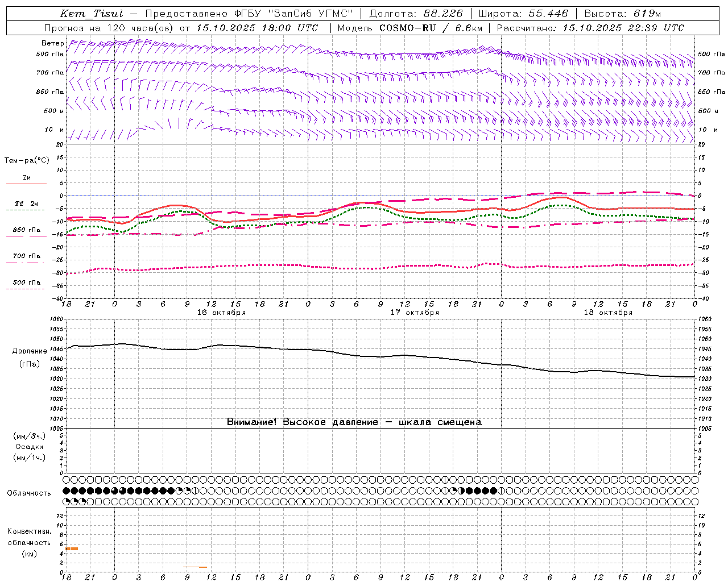
Task: Click the station name Kem_Tisul in the header
Action: [92, 14]
